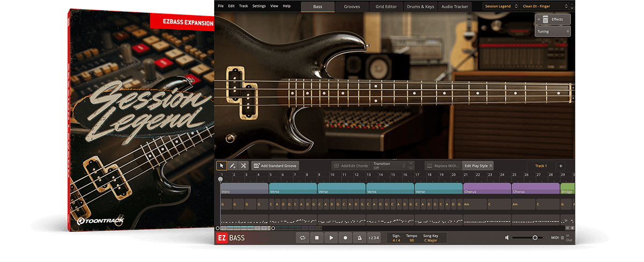Switch to the Grooves tab
Viewport: 644px width, 262px height.
point(352,6)
